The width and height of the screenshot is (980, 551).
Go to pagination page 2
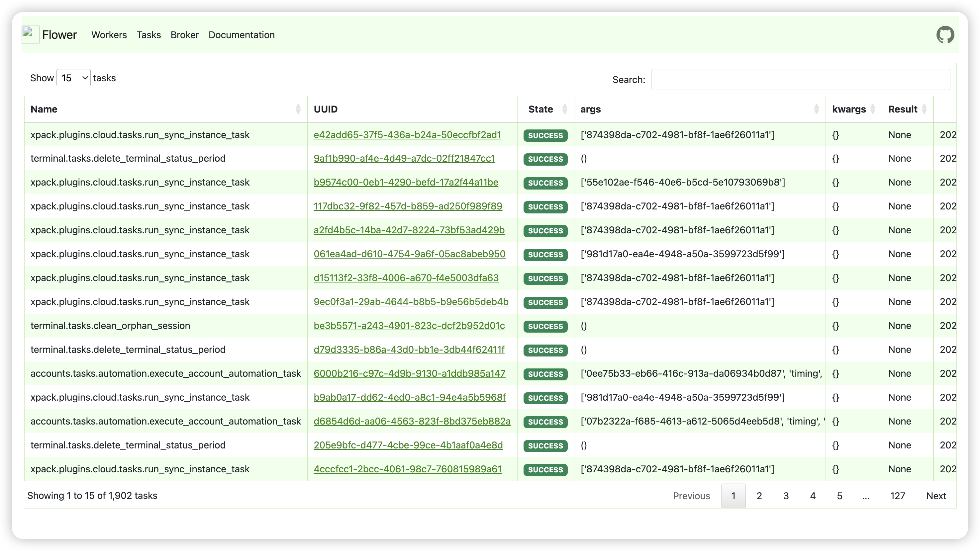coord(759,496)
